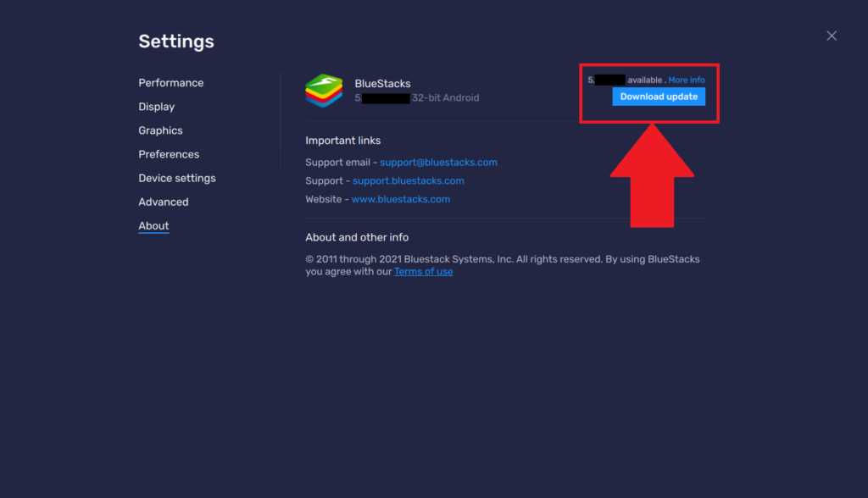Image resolution: width=868 pixels, height=498 pixels.
Task: Visit the www.bluestacks.com website link
Action: tap(401, 199)
